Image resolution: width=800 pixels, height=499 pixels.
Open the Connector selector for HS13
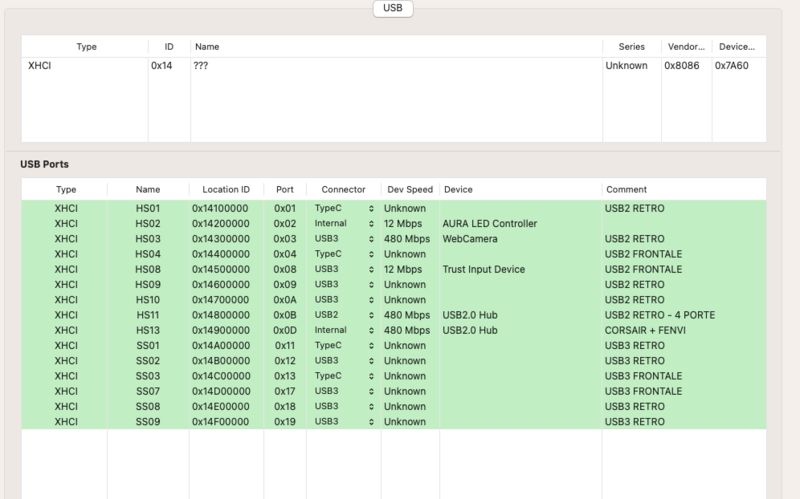[x=345, y=330]
